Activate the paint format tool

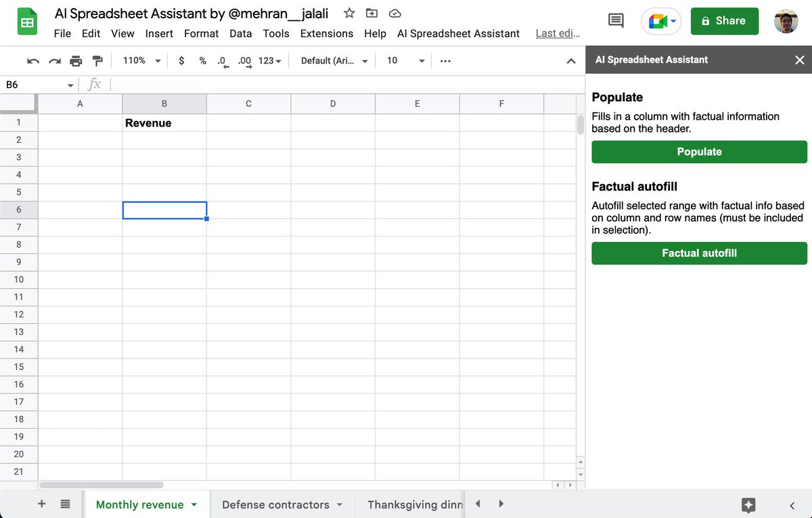97,61
